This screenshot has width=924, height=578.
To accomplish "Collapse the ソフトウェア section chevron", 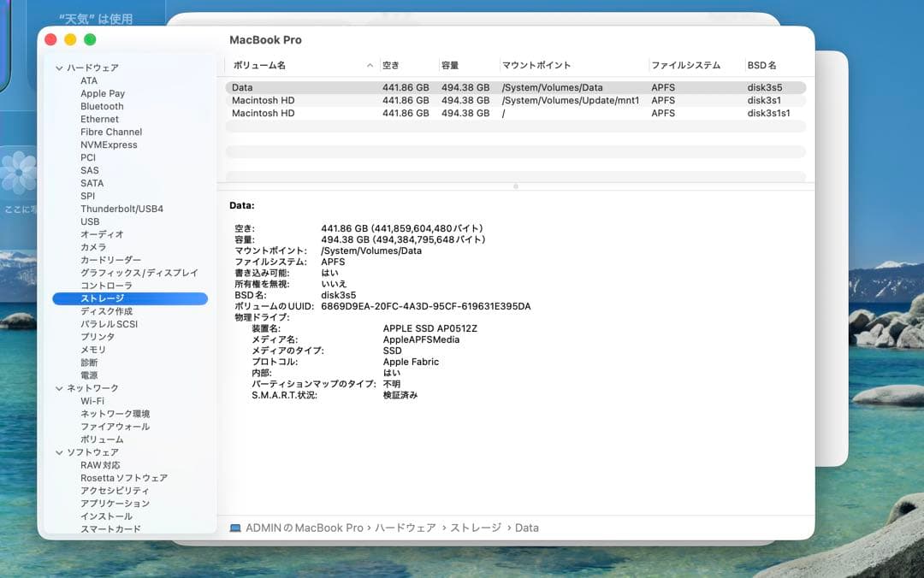I will tap(59, 453).
